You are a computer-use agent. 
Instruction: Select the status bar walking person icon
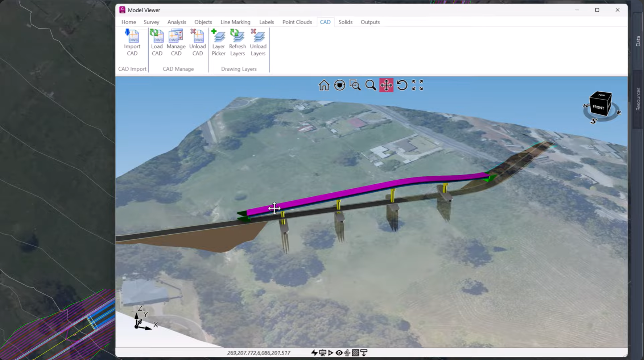[x=347, y=353]
